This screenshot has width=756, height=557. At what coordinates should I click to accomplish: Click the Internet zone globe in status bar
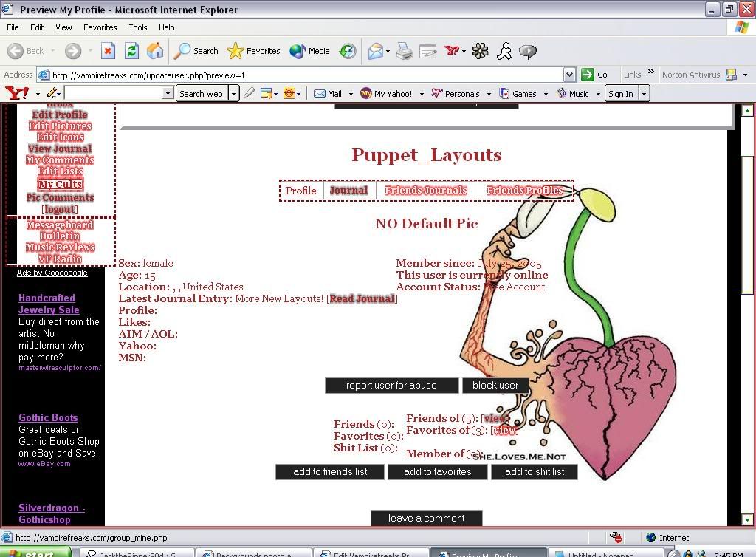pyautogui.click(x=651, y=537)
